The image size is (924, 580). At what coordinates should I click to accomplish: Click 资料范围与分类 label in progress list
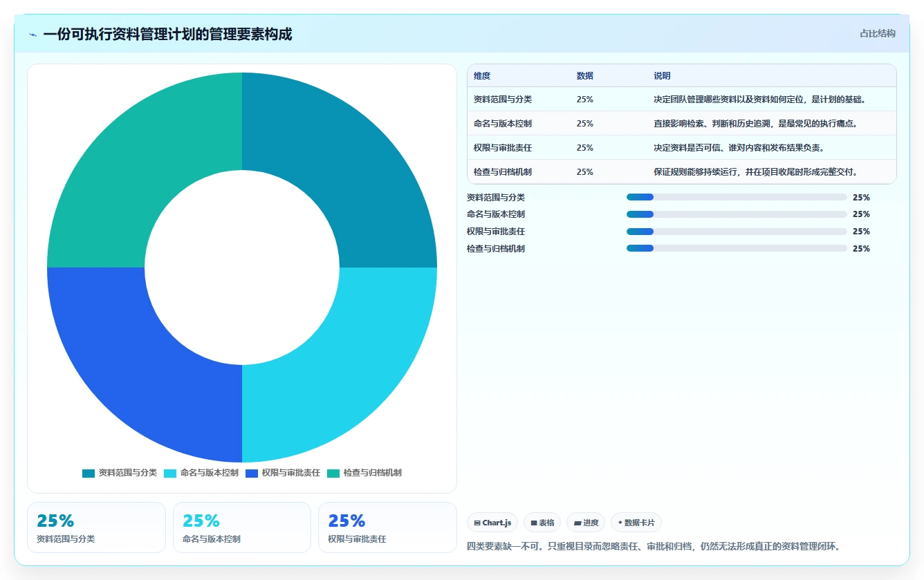(496, 197)
